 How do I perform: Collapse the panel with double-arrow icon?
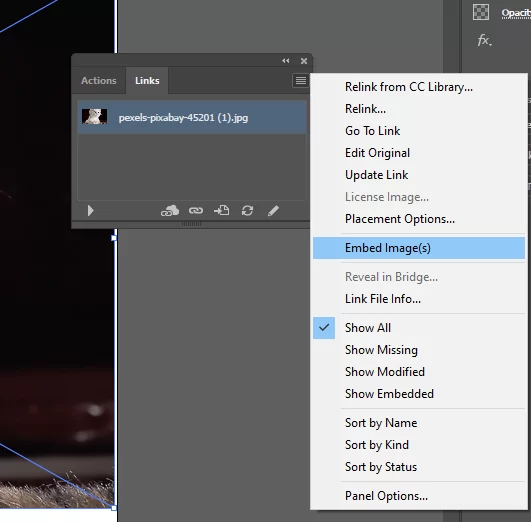(x=286, y=61)
